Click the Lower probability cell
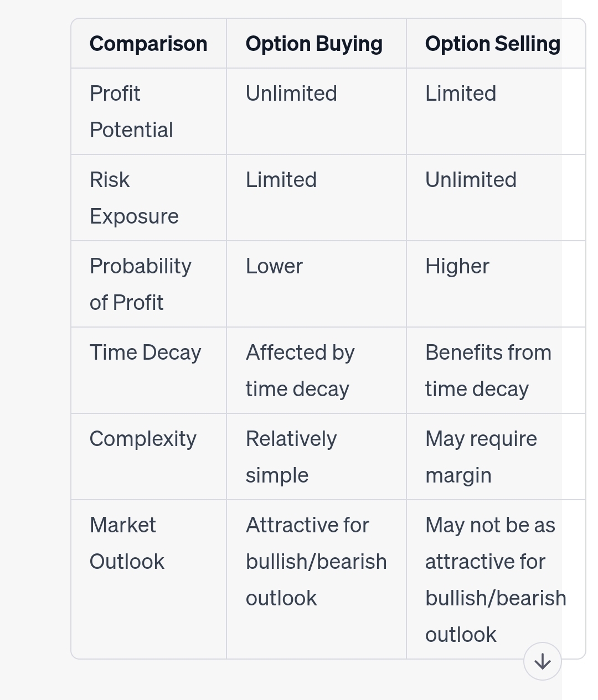The image size is (598, 700). click(x=274, y=266)
